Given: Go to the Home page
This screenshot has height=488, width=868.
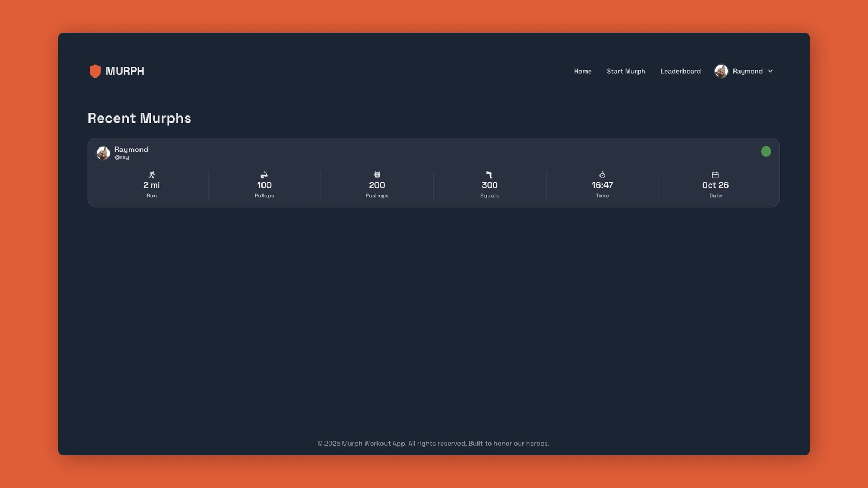Looking at the screenshot, I should (x=583, y=71).
